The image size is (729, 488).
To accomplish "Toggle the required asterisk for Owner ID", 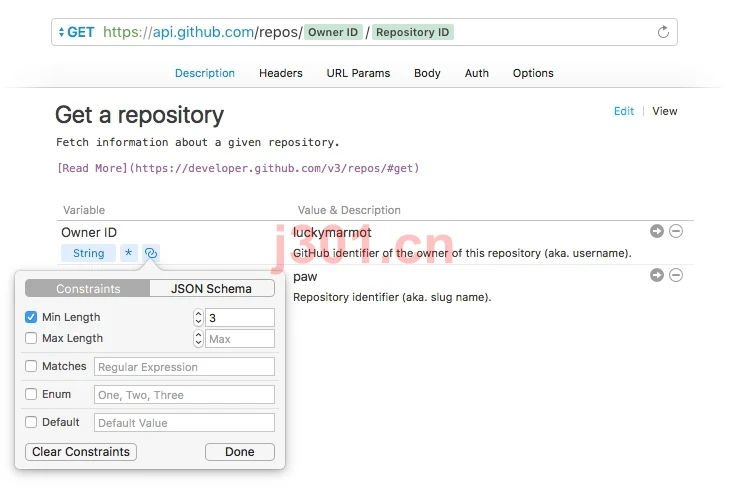I will coord(129,253).
